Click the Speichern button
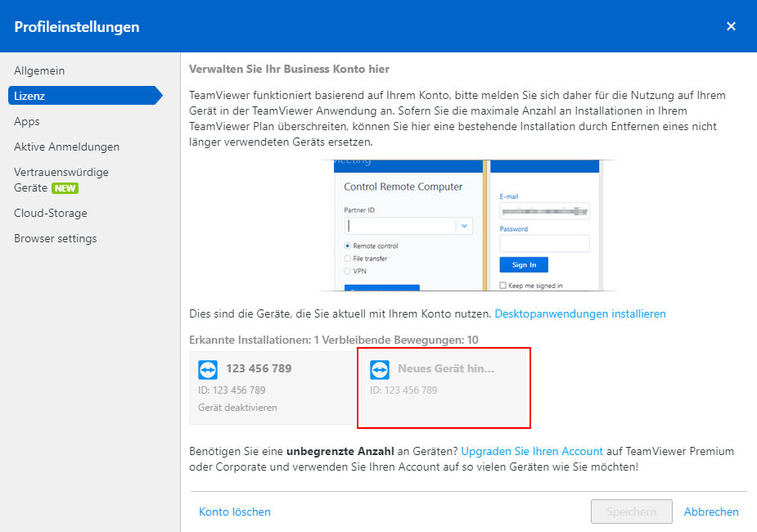The width and height of the screenshot is (757, 532). click(x=632, y=512)
